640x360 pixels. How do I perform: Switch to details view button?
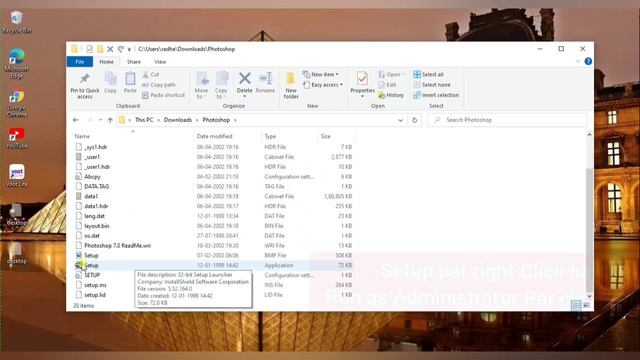click(576, 305)
